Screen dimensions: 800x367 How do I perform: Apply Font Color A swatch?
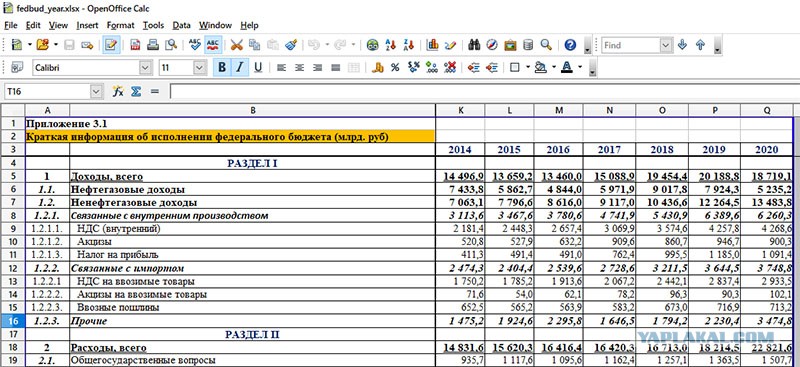point(567,67)
